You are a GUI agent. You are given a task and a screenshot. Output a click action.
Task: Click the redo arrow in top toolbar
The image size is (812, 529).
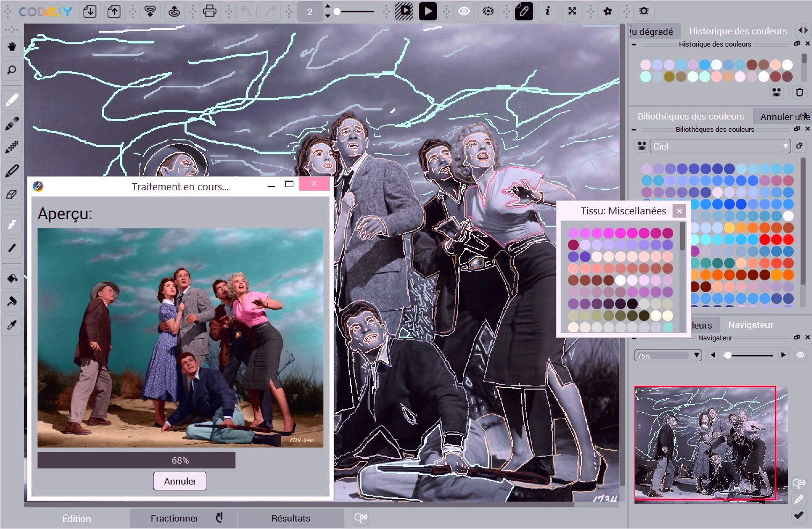(x=271, y=11)
